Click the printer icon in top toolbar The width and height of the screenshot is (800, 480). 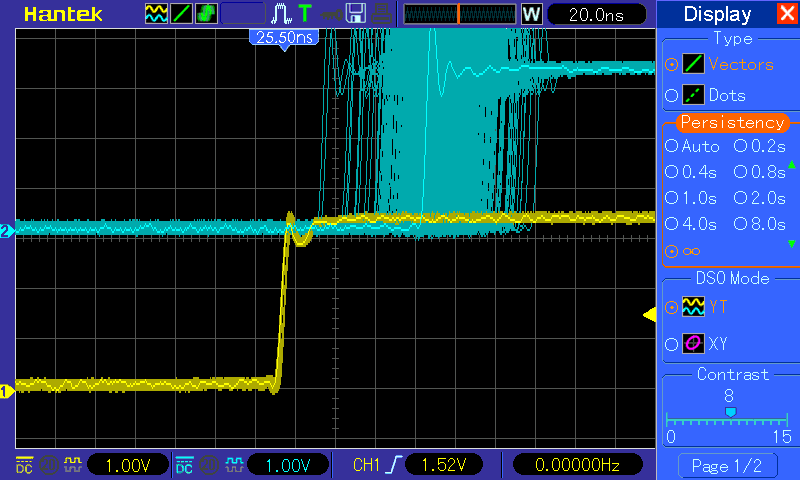point(381,14)
